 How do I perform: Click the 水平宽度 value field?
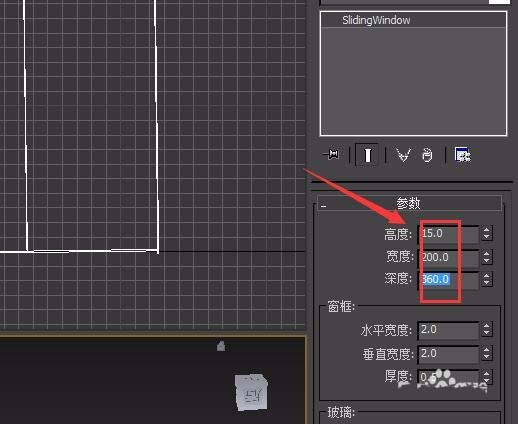(x=448, y=330)
